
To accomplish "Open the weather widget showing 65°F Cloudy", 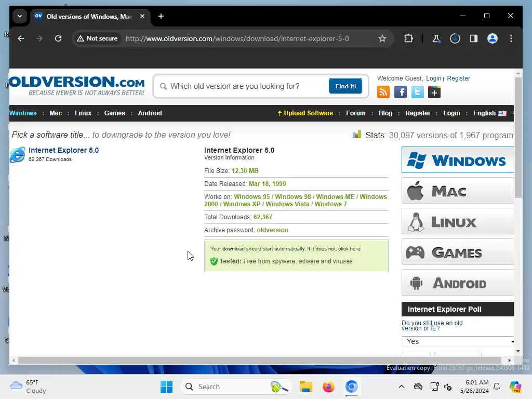I will [28, 387].
